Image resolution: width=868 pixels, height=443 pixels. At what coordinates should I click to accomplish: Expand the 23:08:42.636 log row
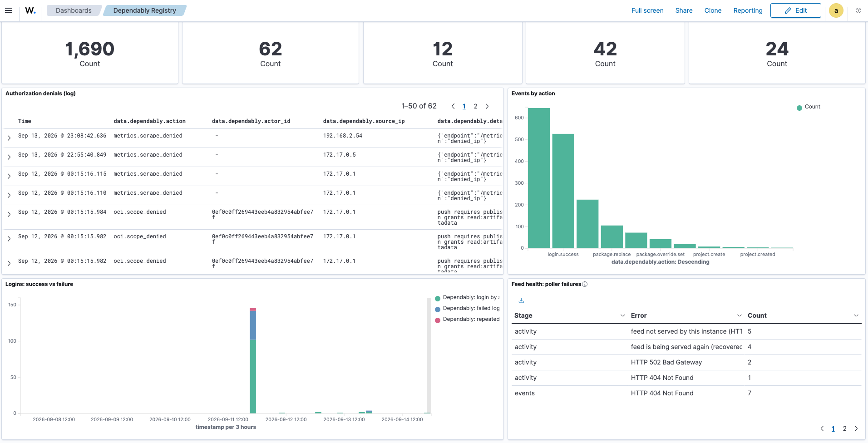pyautogui.click(x=9, y=138)
